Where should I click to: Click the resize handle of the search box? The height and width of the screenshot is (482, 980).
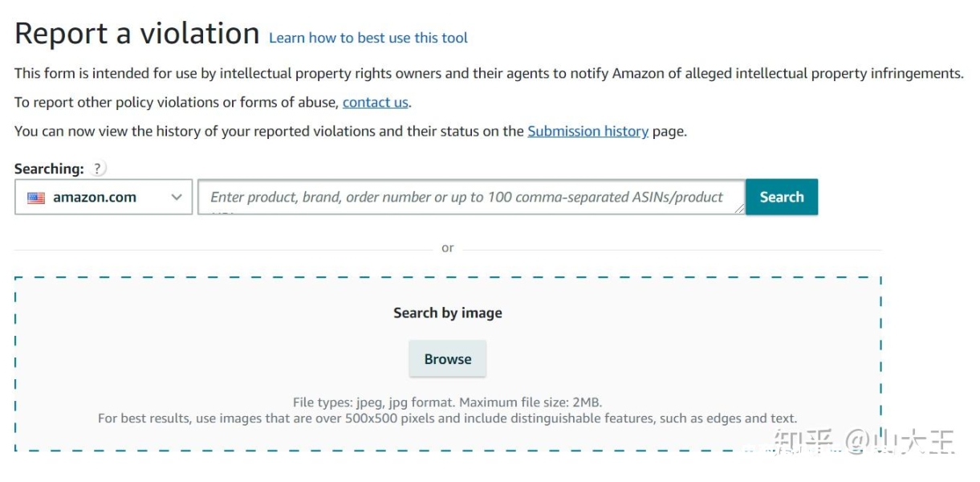[739, 209]
